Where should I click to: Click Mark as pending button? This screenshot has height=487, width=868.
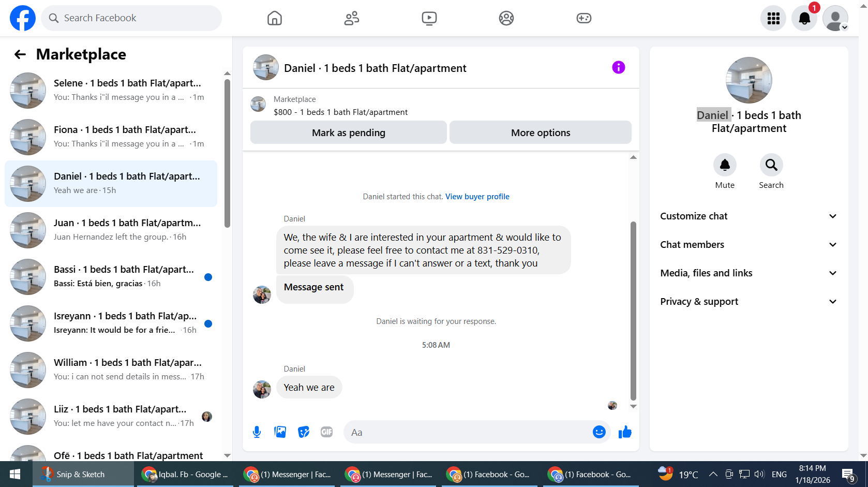pos(349,132)
